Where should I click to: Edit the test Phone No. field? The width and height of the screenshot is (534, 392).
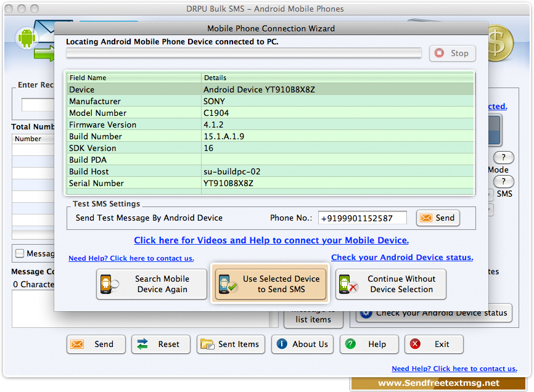363,218
